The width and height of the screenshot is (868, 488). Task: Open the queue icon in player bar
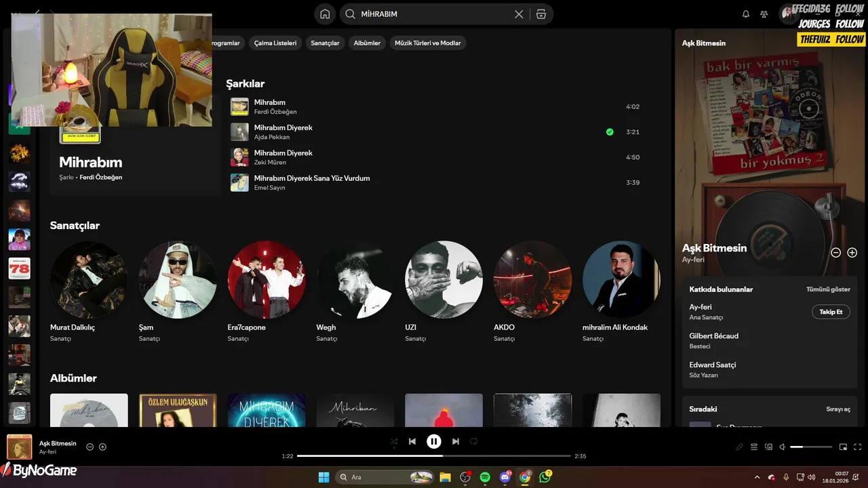tap(754, 447)
